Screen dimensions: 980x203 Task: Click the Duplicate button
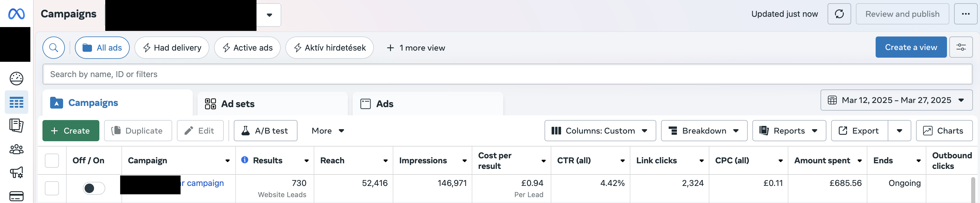click(138, 131)
